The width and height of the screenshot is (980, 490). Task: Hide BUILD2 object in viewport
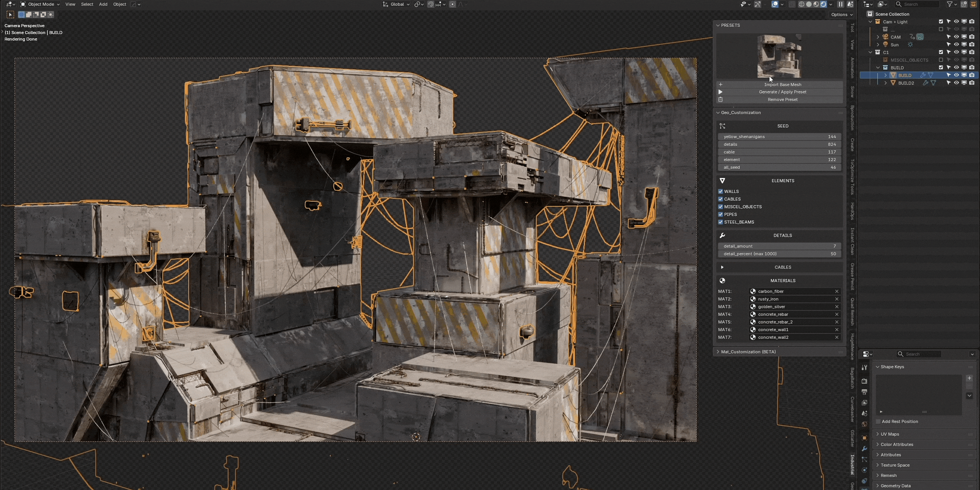pyautogui.click(x=956, y=83)
